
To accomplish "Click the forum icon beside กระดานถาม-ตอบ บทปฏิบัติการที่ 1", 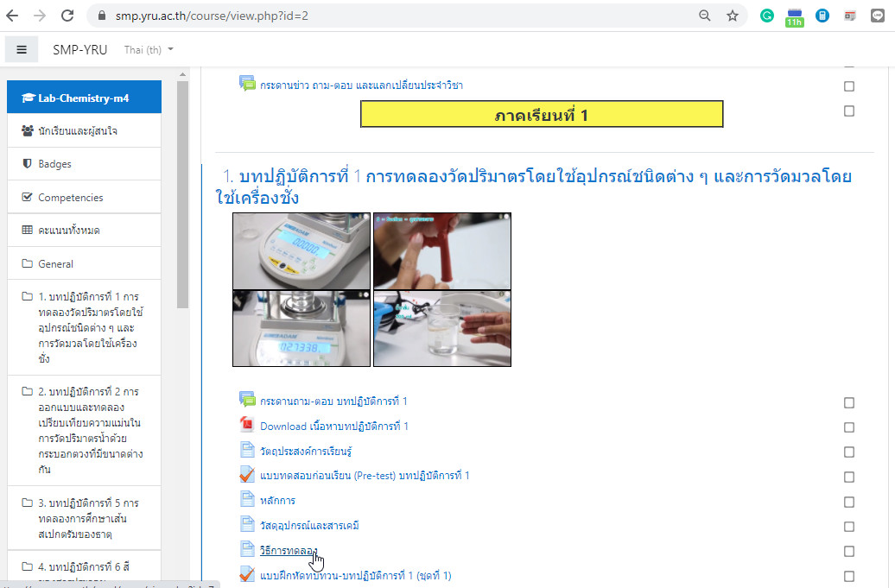I will 247,400.
